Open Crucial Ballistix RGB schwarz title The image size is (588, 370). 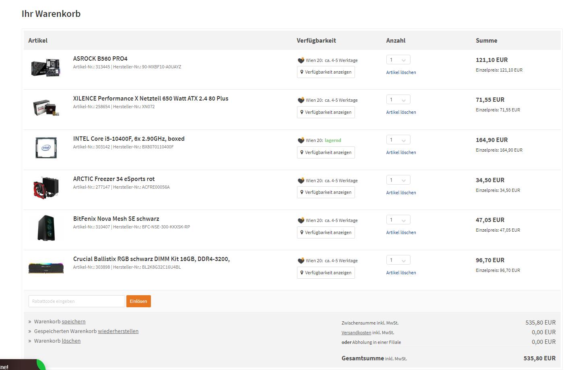point(151,259)
